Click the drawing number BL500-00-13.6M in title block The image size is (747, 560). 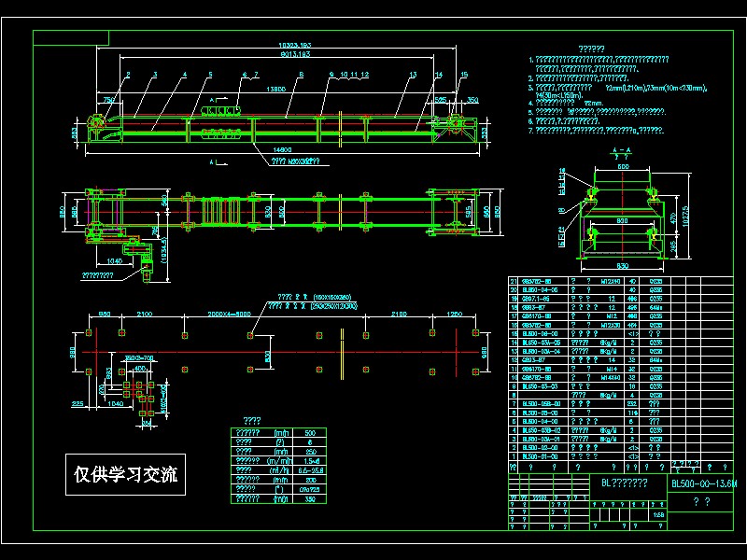[704, 483]
